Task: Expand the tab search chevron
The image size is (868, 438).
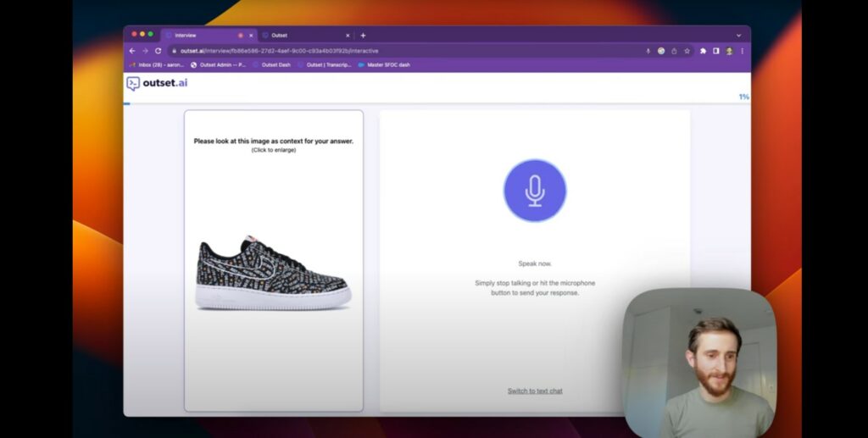Action: pos(738,36)
